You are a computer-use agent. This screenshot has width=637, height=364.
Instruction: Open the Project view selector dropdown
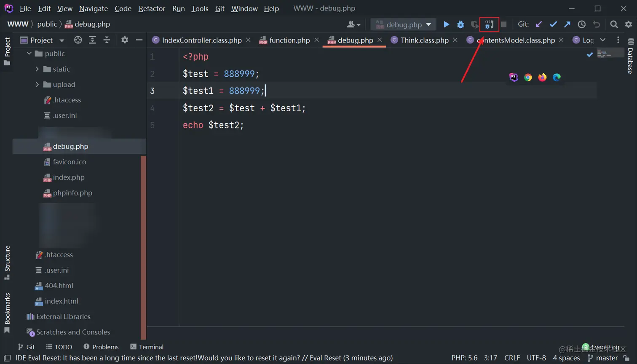[42, 40]
